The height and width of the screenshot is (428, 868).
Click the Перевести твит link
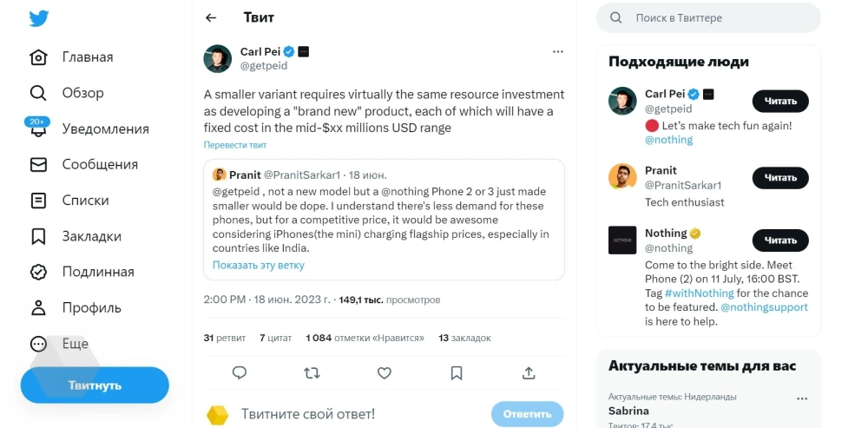tap(235, 145)
